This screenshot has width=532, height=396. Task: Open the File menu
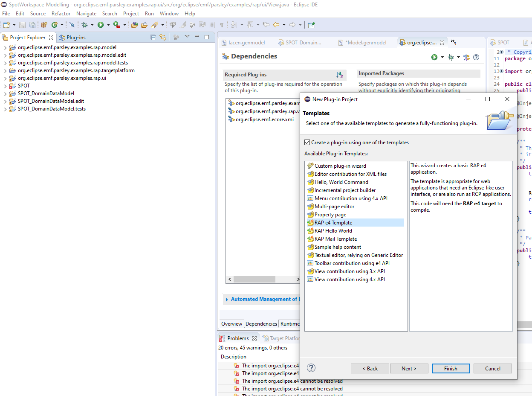(6, 14)
